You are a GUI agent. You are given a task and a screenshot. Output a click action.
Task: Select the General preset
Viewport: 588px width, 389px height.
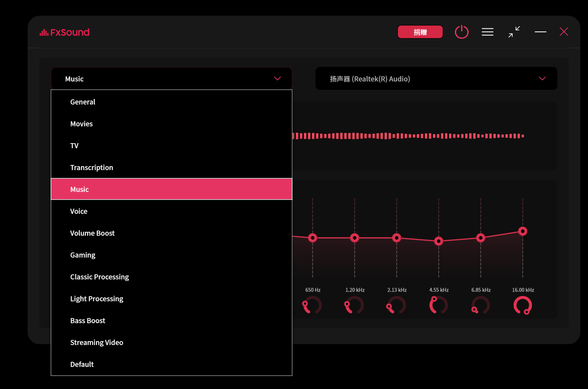point(172,102)
